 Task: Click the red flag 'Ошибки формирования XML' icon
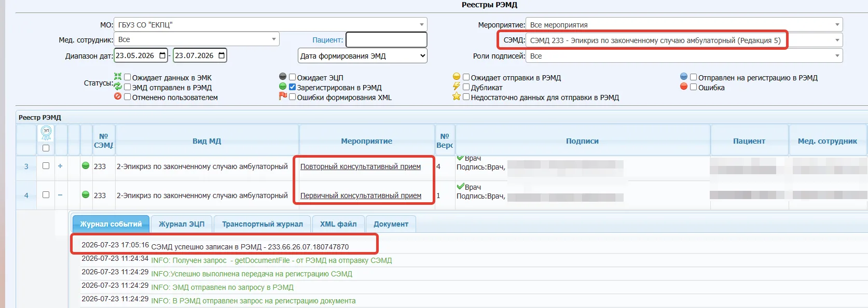[283, 96]
